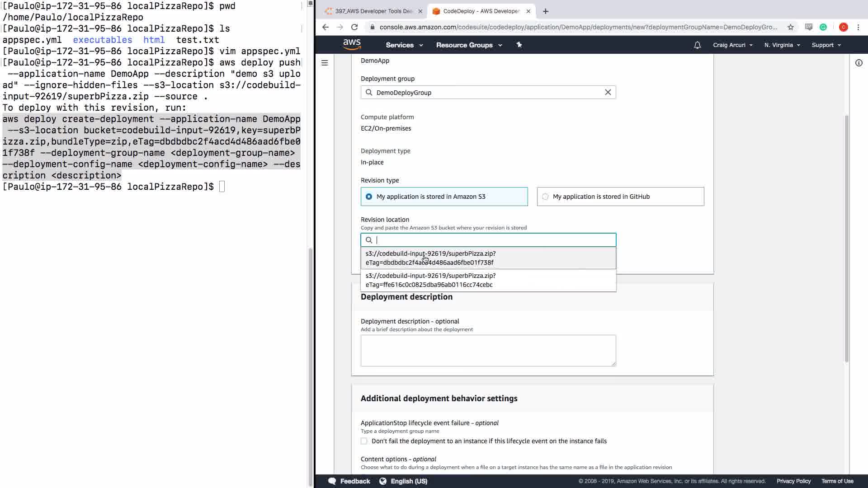
Task: Click the page vertical scrollbar thumb
Action: [846, 239]
